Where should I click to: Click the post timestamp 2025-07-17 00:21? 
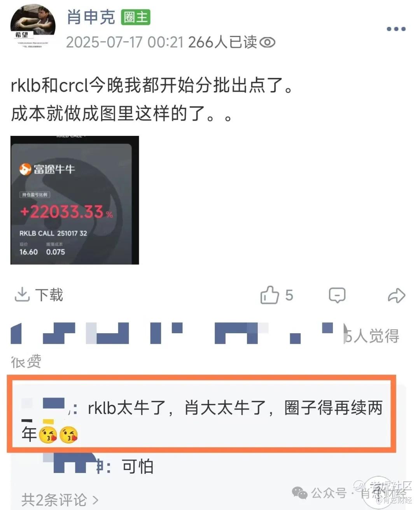(125, 42)
